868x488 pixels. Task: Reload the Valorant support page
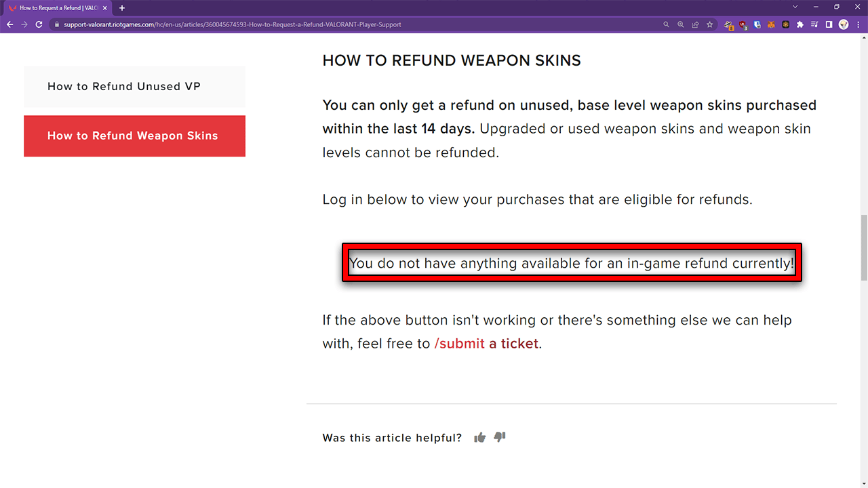point(39,24)
